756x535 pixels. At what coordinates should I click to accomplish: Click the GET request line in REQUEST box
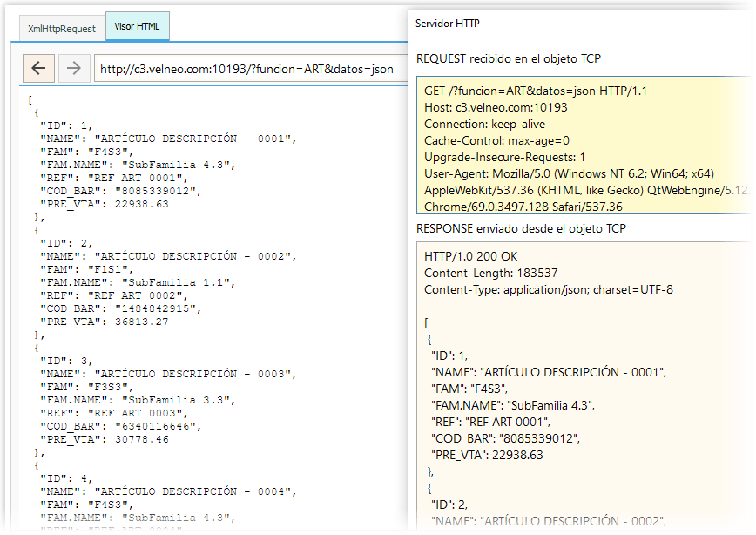[x=535, y=91]
